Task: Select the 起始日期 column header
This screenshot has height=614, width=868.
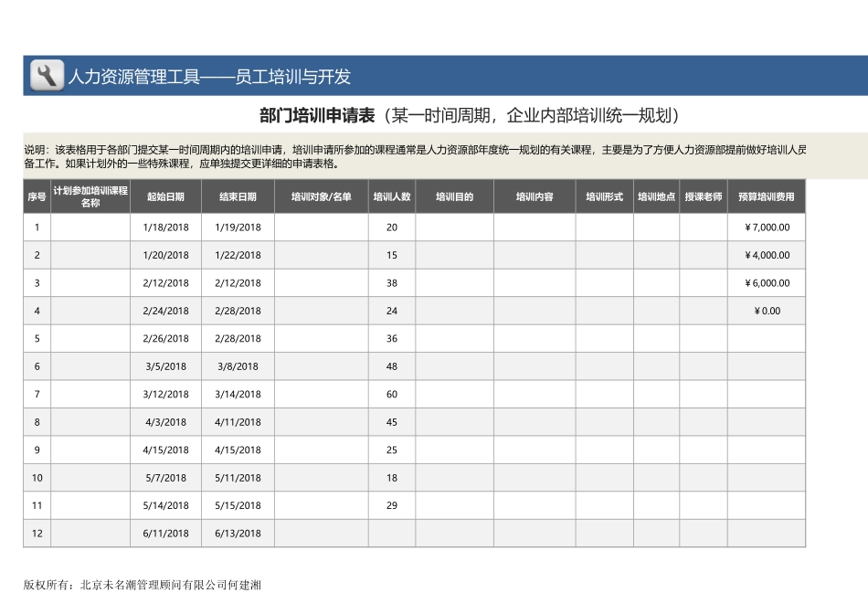Action: pos(165,196)
